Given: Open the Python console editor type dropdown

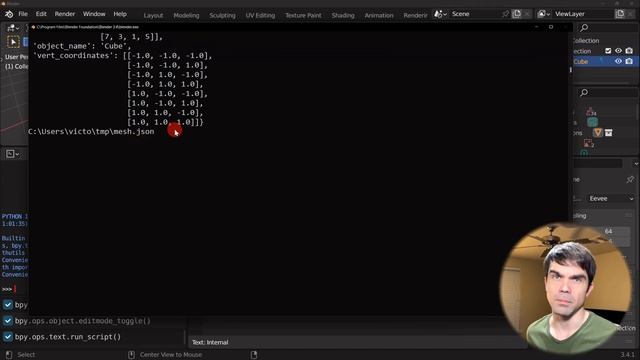Looking at the screenshot, I should [x=12, y=154].
